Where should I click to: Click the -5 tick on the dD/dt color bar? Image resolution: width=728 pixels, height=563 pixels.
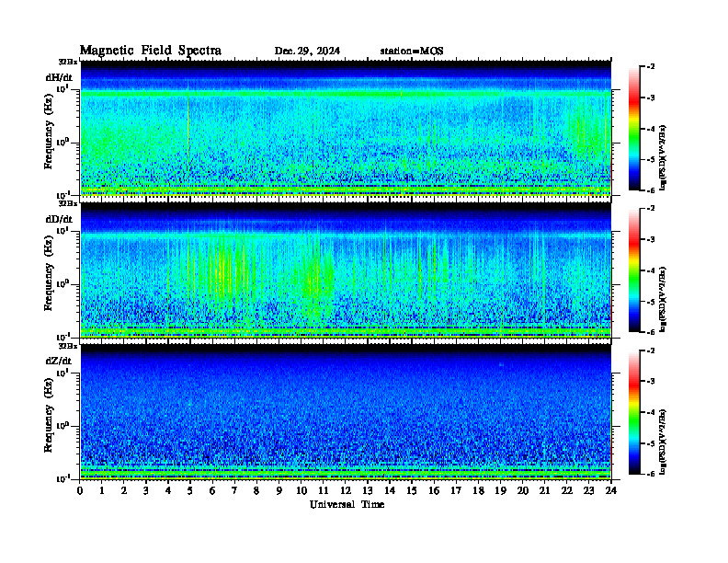pyautogui.click(x=651, y=302)
